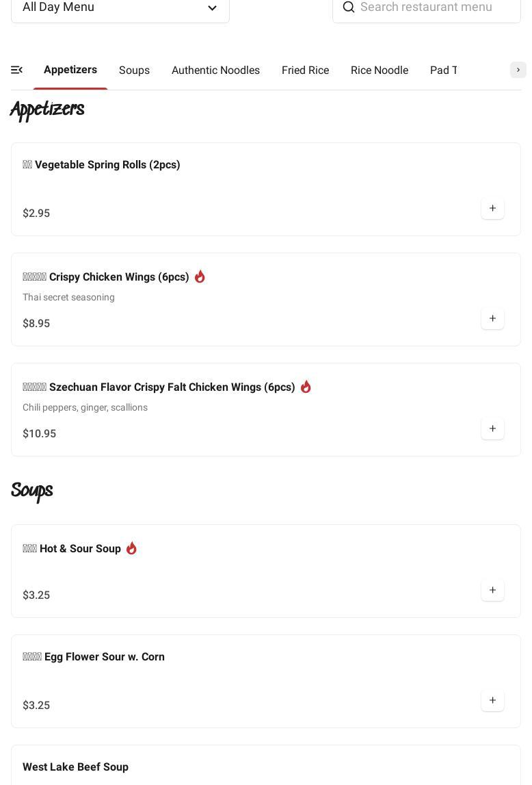Screen dimensions: 532x785
Task: Select Szechuan Flavor Crispy Chicken Wings title
Action: (172, 387)
